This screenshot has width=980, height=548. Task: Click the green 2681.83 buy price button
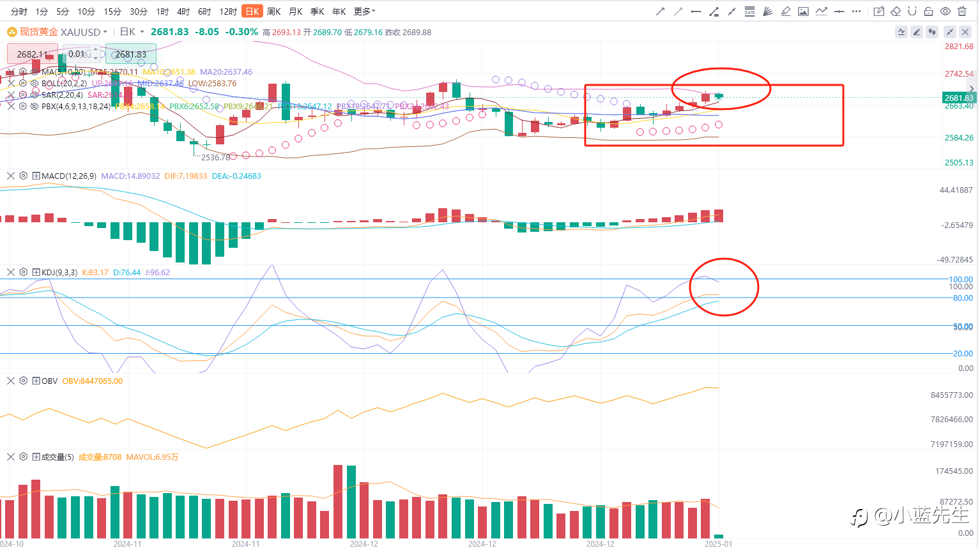coord(131,54)
